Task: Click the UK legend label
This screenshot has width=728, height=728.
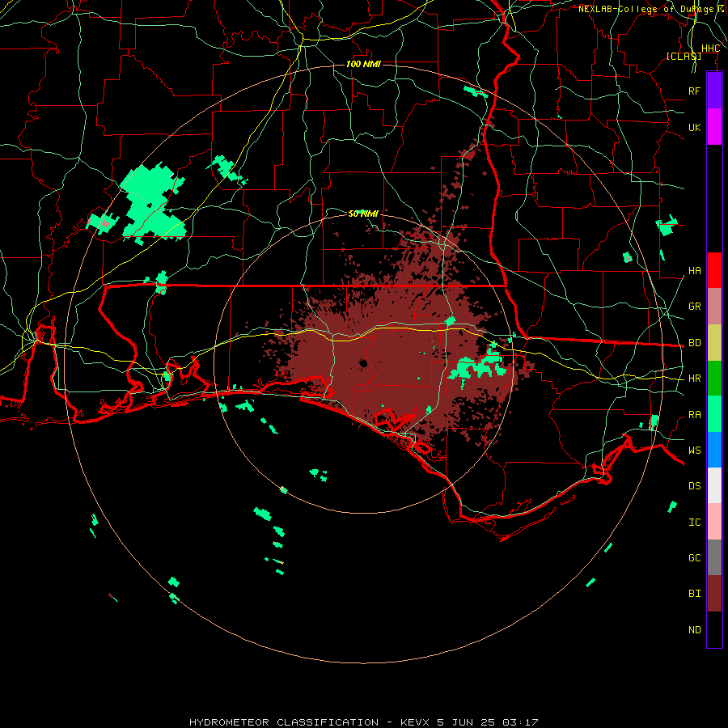Action: [695, 127]
